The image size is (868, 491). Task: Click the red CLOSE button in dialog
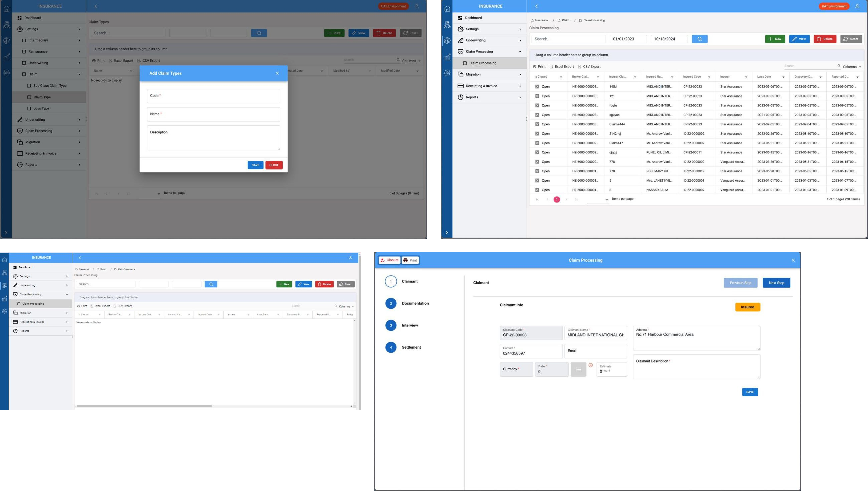click(274, 165)
